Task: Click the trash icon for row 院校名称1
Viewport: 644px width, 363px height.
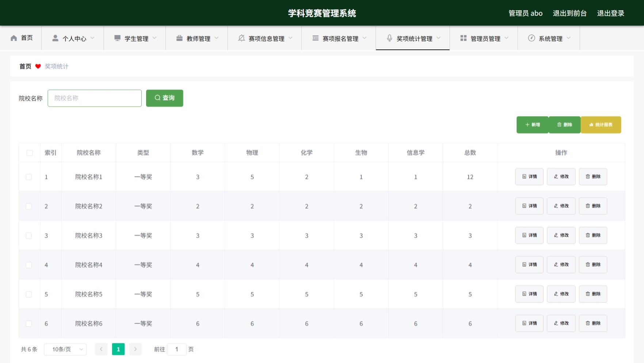Action: coord(588,177)
